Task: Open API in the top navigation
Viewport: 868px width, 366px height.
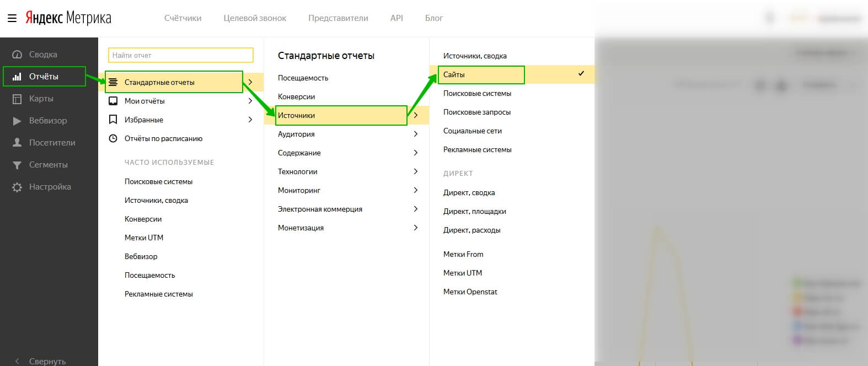Action: pos(397,18)
